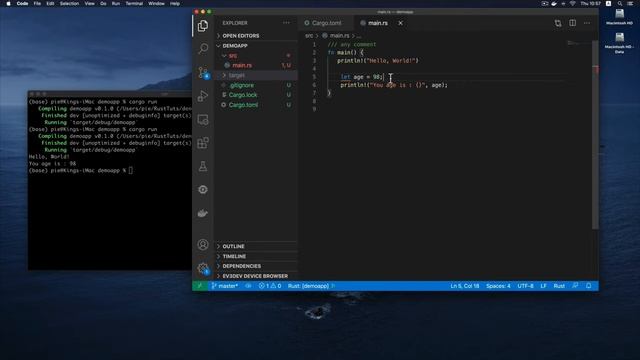Open the Help menu

[x=175, y=3]
